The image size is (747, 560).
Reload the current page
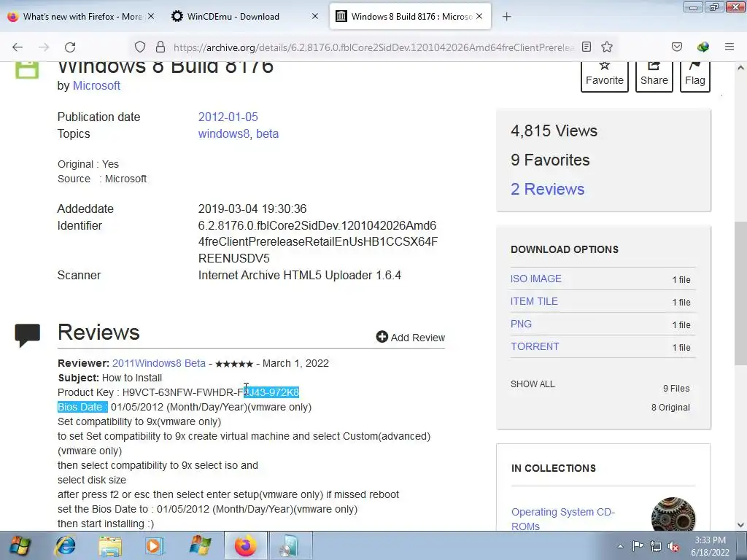(x=70, y=47)
